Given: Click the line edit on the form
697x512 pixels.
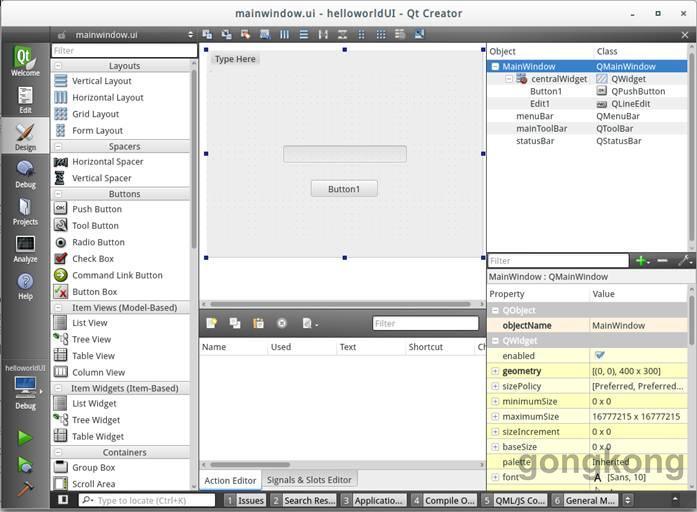Looking at the screenshot, I should coord(344,154).
